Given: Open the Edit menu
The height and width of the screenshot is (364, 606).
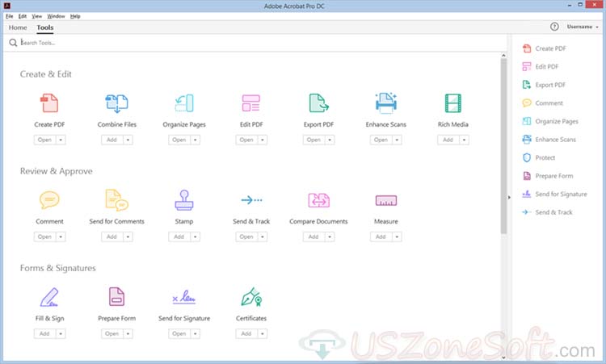Looking at the screenshot, I should pos(23,16).
